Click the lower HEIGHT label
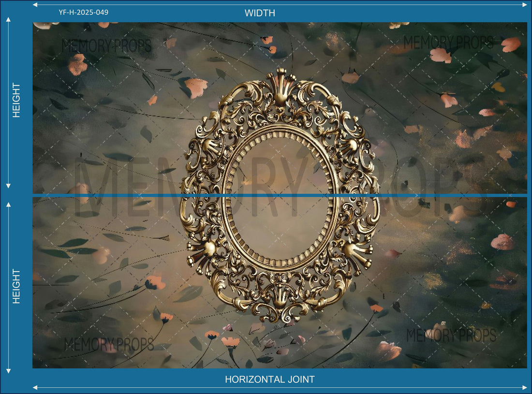Image resolution: width=532 pixels, height=394 pixels. pyautogui.click(x=16, y=286)
